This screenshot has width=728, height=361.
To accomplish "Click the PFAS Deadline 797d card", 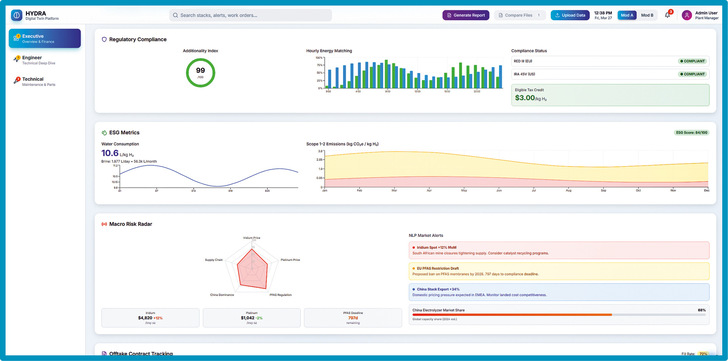I will [x=353, y=318].
